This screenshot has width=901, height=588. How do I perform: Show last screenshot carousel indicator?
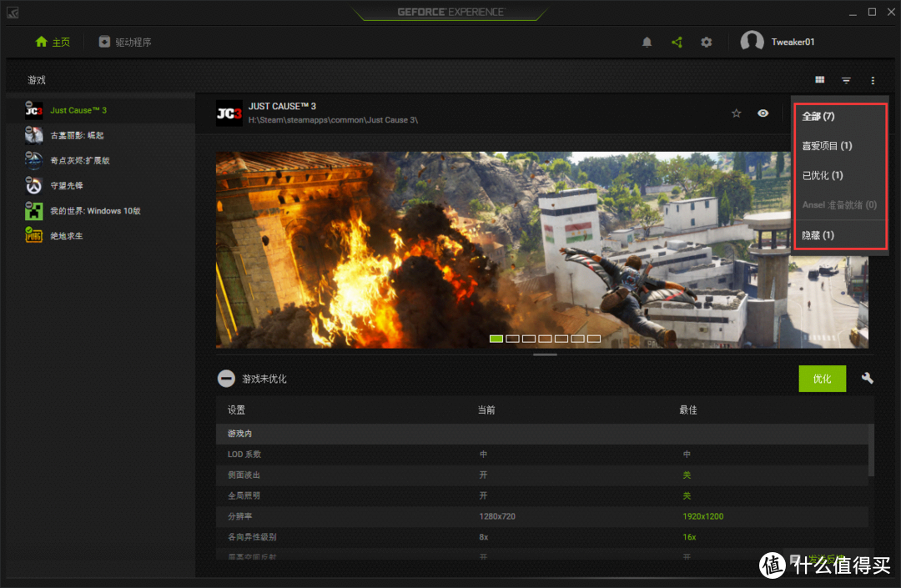pos(594,339)
